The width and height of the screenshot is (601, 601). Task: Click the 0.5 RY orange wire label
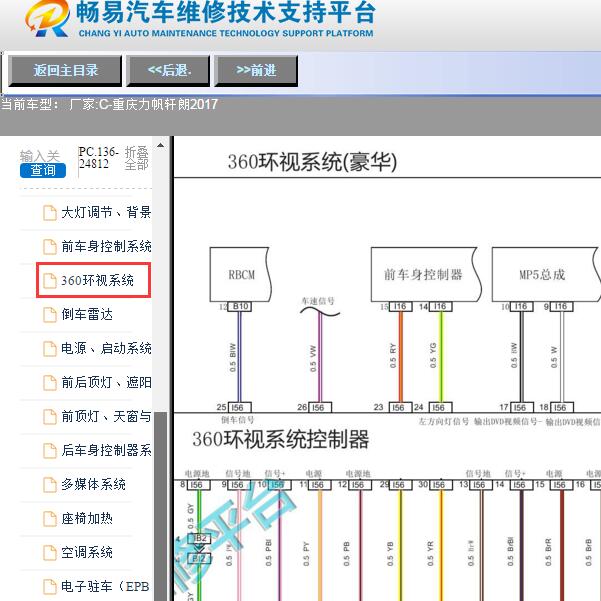[392, 356]
